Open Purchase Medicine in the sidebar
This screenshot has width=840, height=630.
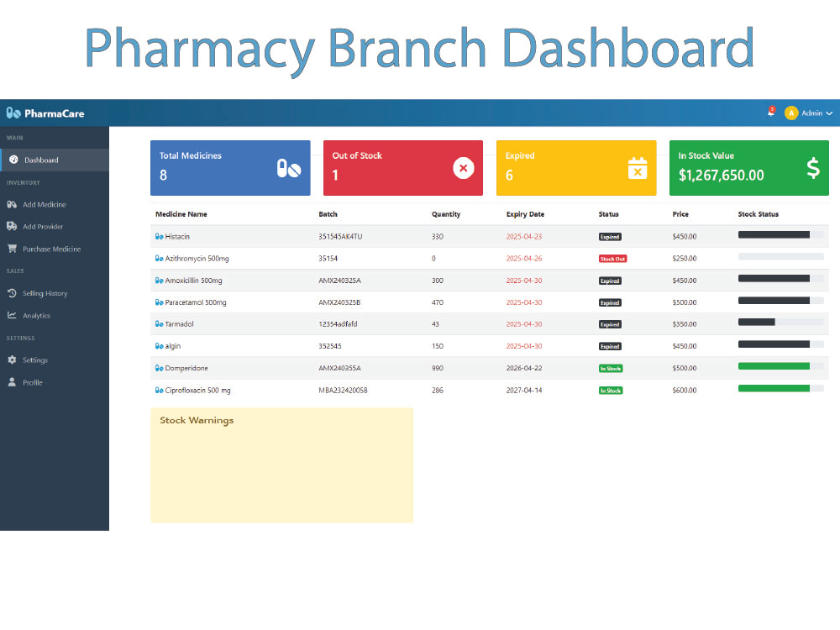click(x=55, y=249)
